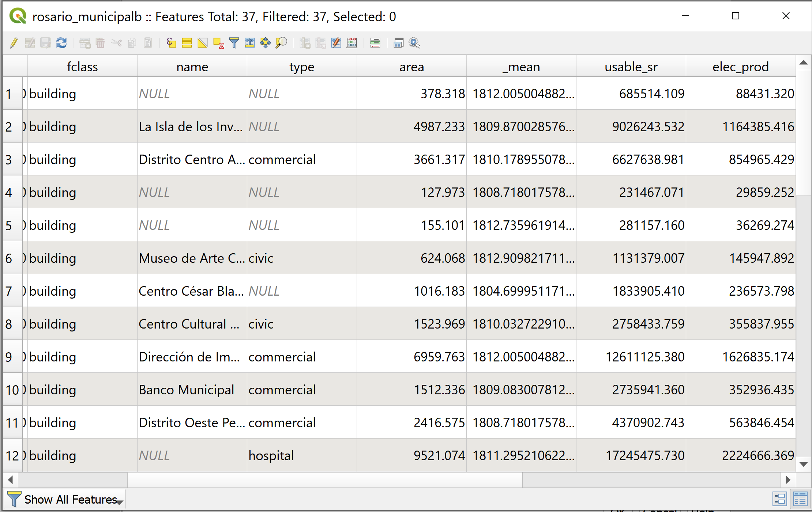Image resolution: width=812 pixels, height=512 pixels.
Task: Click the 'La Isla de los Inv...' name cell
Action: click(x=192, y=126)
